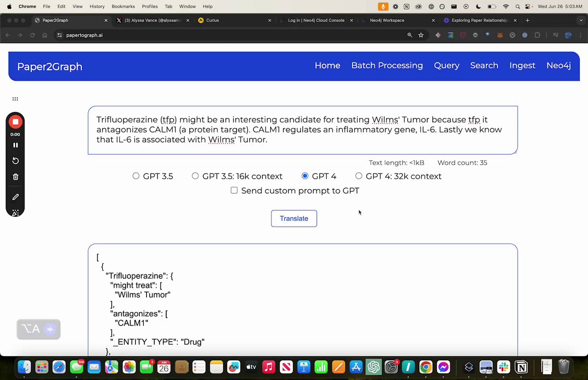
Task: Open the Apple menu
Action: [x=9, y=6]
